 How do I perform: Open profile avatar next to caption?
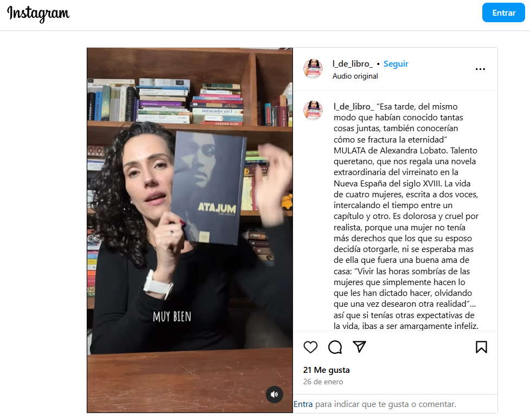313,110
